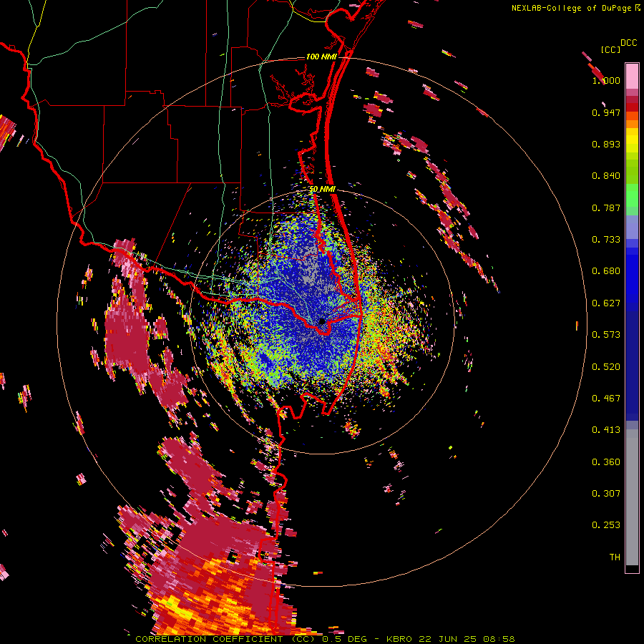
Task: Select the 0.467 color scale value
Action: [x=606, y=399]
